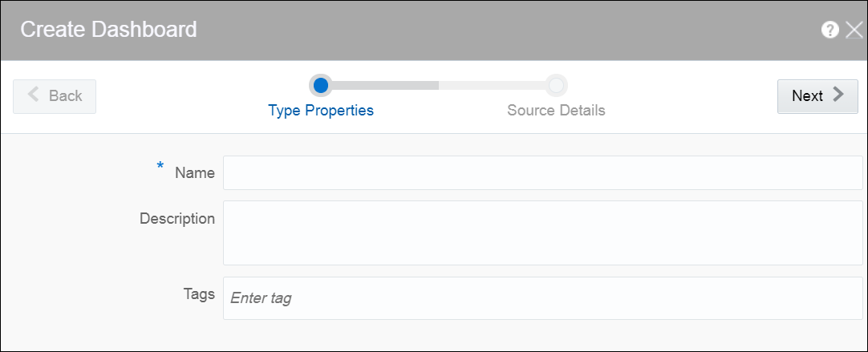
Task: Switch to the Type Properties step label
Action: pos(321,110)
